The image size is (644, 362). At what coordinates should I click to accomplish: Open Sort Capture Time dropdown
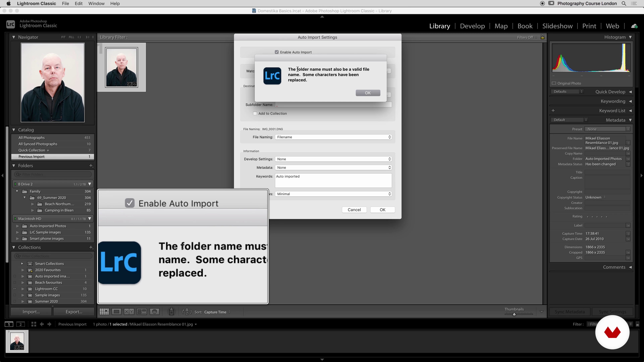[217, 312]
